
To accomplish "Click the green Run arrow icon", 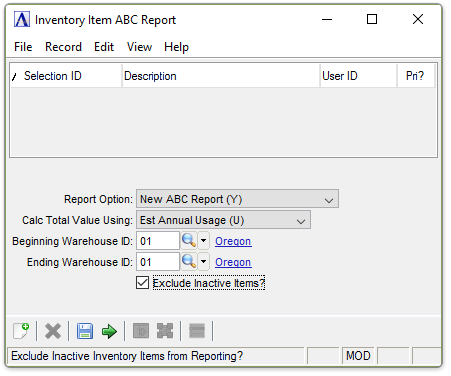I will (x=109, y=331).
